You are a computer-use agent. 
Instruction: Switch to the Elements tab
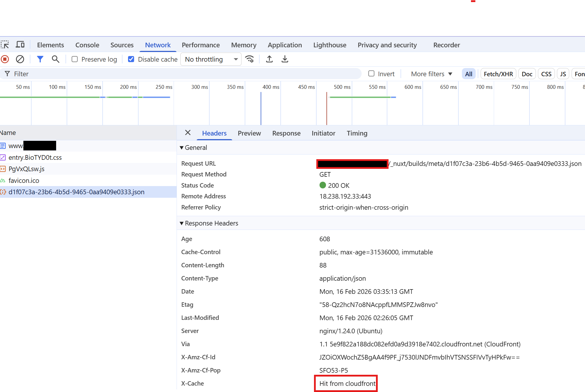(x=50, y=45)
